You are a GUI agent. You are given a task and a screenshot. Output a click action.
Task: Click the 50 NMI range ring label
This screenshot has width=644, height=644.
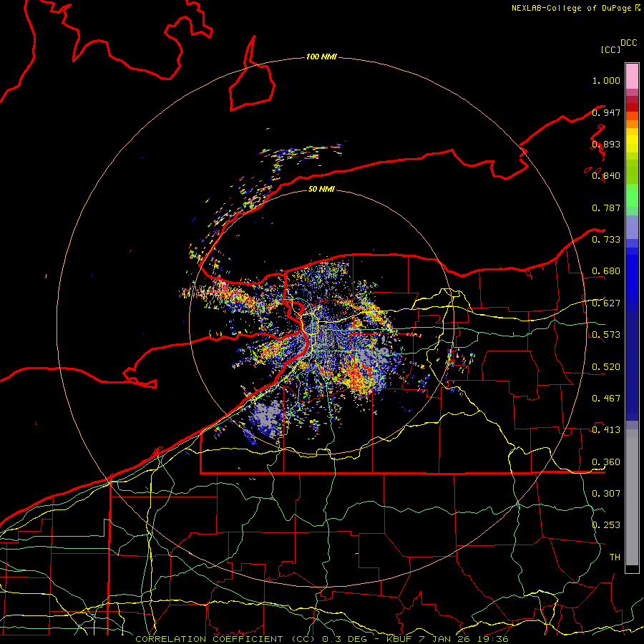(x=321, y=189)
